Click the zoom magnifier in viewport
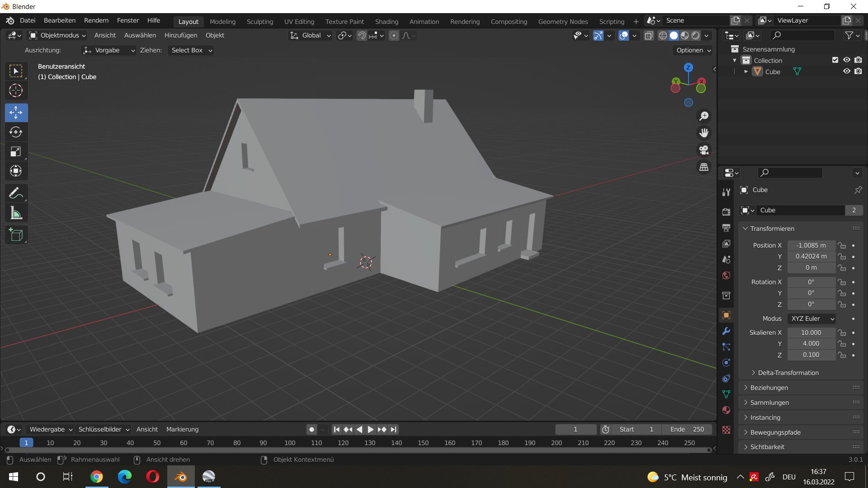This screenshot has width=868, height=488. tap(704, 116)
